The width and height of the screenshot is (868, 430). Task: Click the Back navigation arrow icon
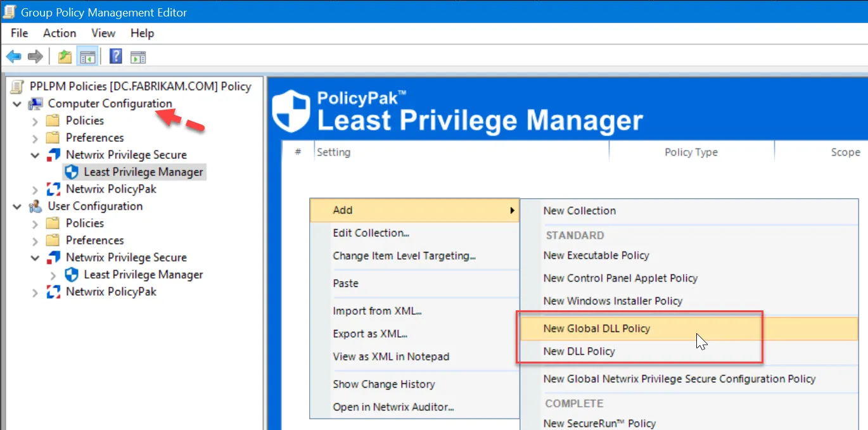point(13,56)
